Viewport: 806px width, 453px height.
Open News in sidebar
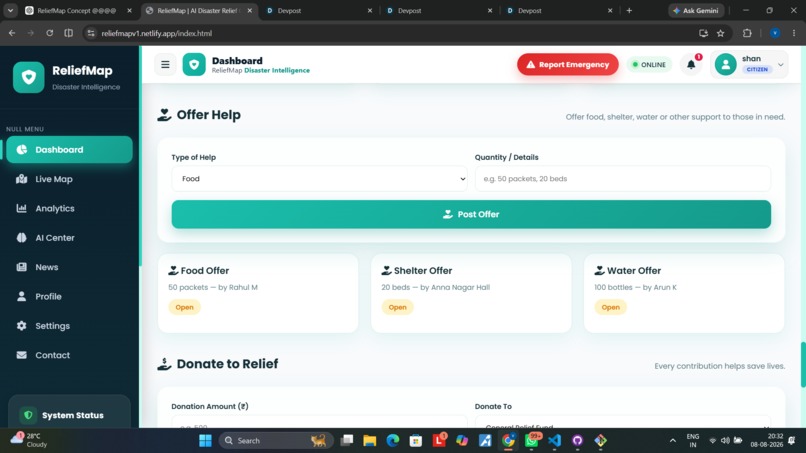[x=69, y=267]
